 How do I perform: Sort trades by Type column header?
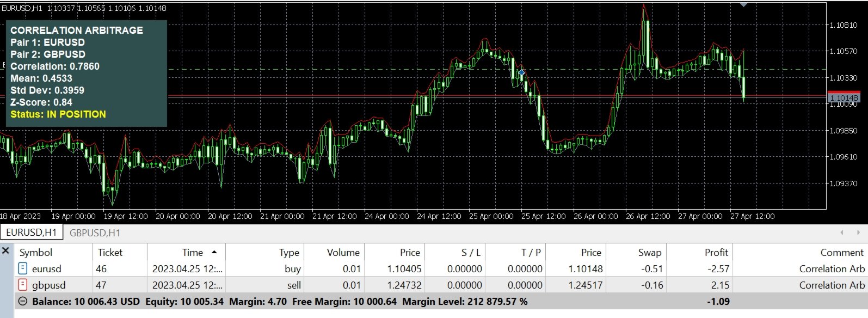265,252
